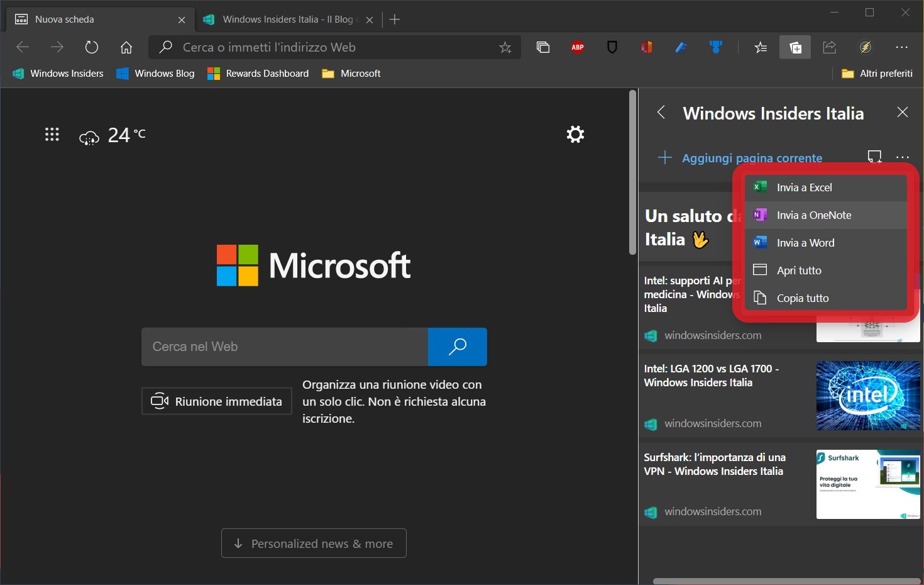924x585 pixels.
Task: Click the blue pen extension icon
Action: (681, 47)
